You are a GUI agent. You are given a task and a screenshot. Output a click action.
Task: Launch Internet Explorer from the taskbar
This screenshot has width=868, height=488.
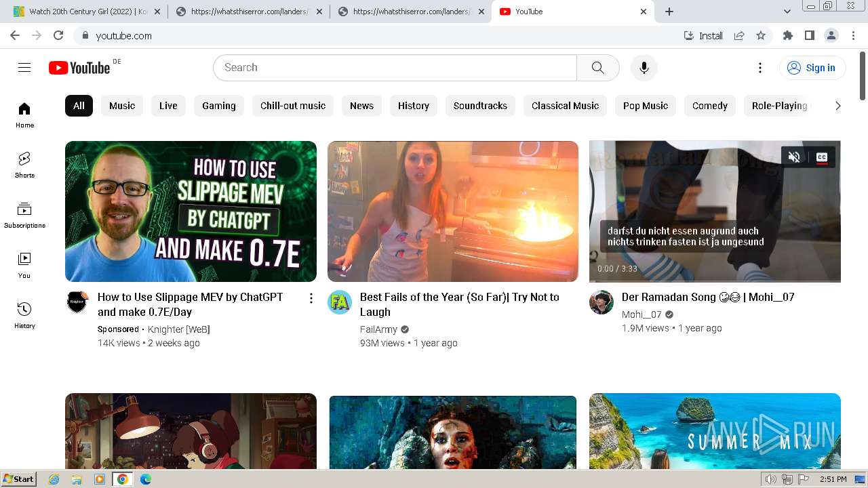click(54, 479)
